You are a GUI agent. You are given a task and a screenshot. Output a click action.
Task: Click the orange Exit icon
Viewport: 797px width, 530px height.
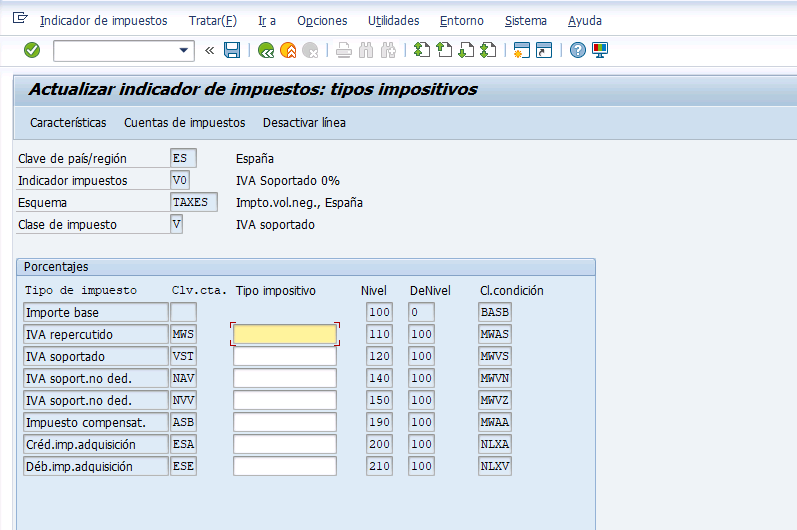point(288,50)
